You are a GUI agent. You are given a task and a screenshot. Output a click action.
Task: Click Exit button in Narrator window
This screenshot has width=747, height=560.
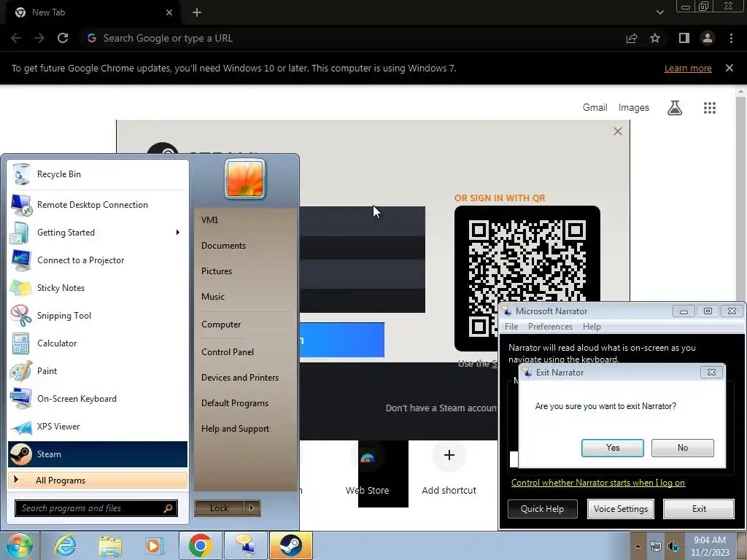[x=699, y=508]
